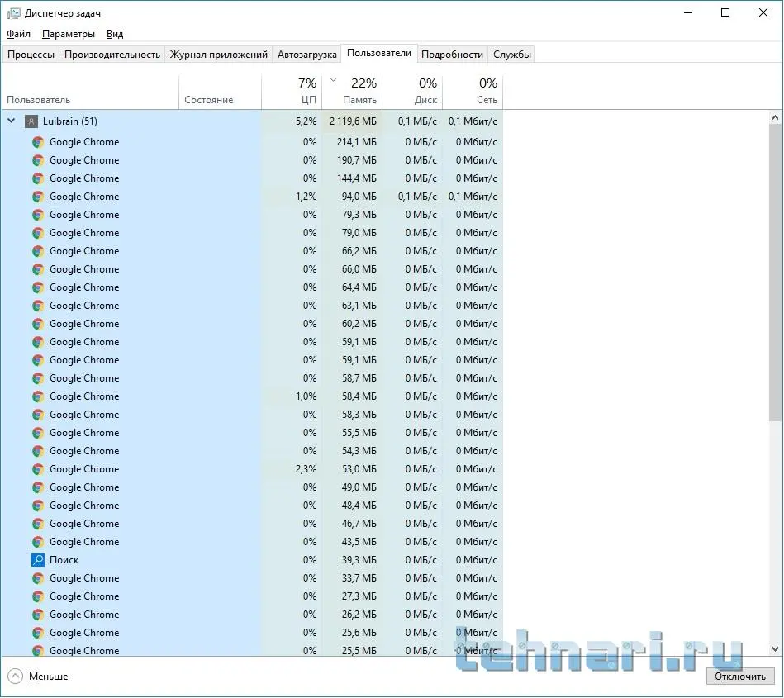Sort by the Состояние column header
Image resolution: width=784 pixels, height=698 pixels.
(x=220, y=92)
